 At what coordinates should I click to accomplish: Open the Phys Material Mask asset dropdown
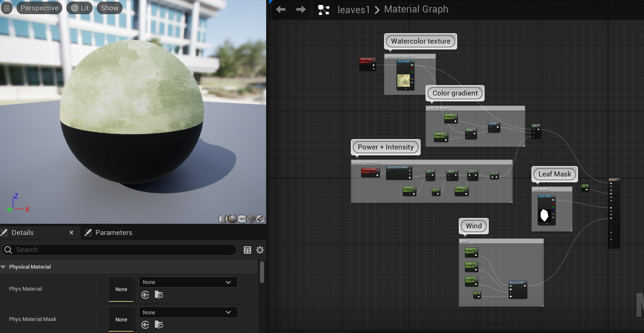pos(188,312)
